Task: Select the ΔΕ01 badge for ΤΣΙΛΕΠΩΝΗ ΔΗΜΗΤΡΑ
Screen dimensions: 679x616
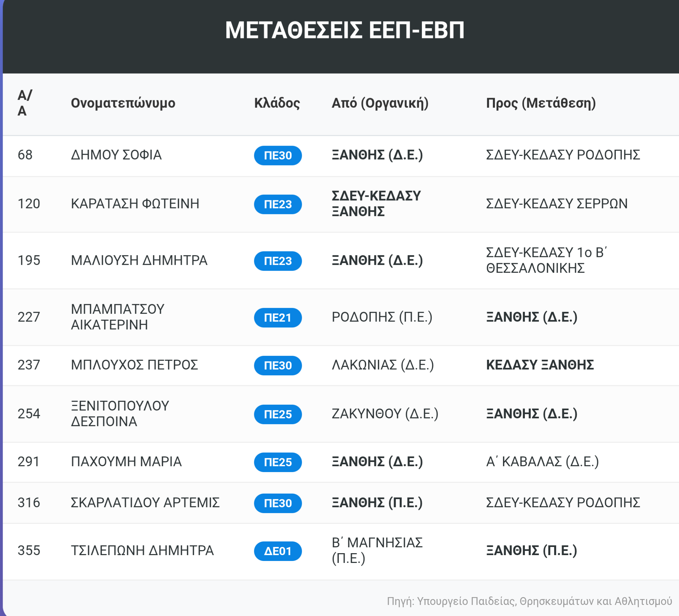Action: pyautogui.click(x=278, y=551)
